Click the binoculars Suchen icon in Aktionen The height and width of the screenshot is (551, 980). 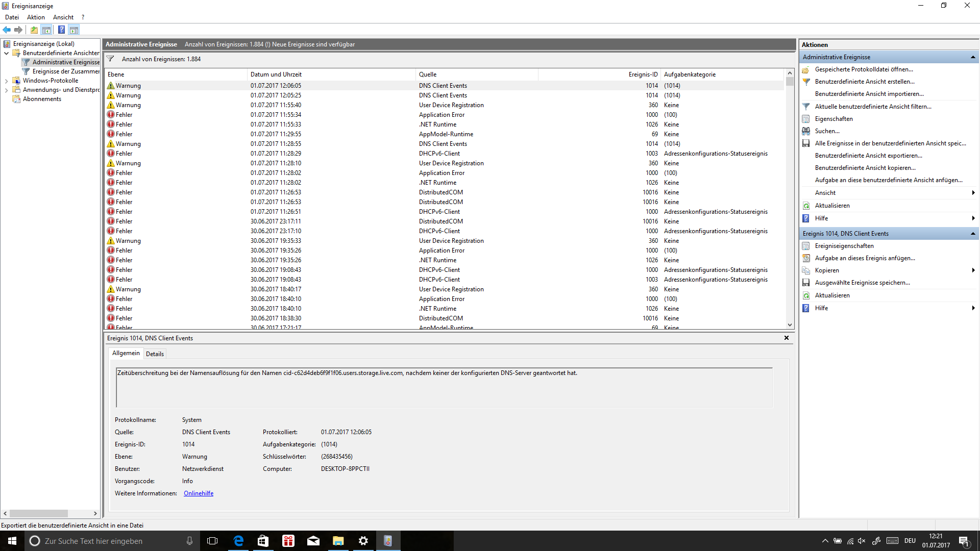tap(806, 131)
